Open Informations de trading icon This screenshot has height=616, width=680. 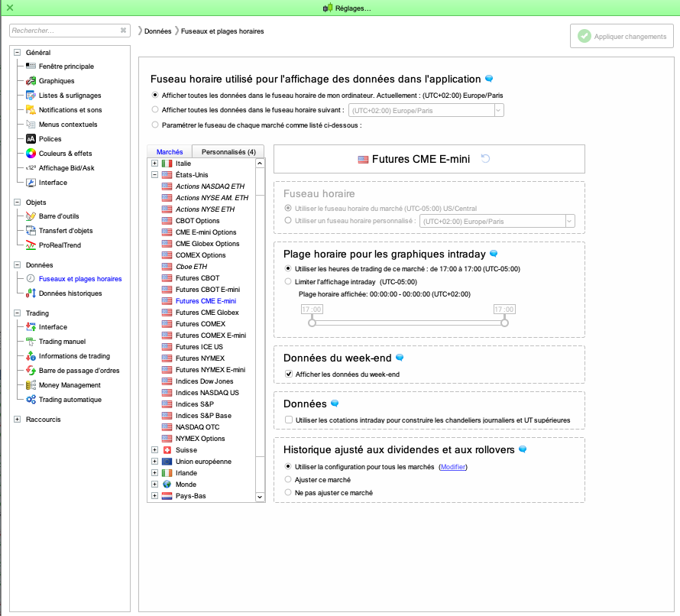tap(31, 355)
